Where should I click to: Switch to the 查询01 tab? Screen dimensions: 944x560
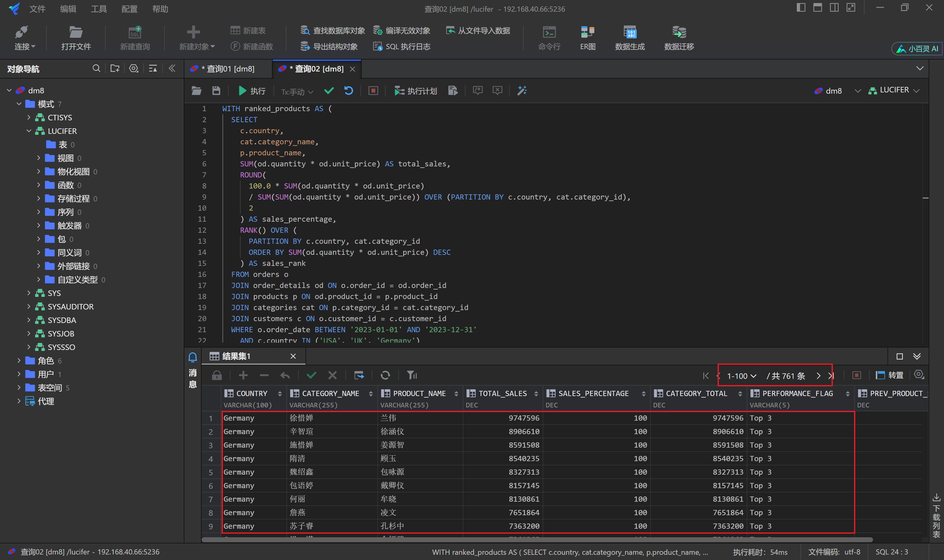[x=228, y=69]
